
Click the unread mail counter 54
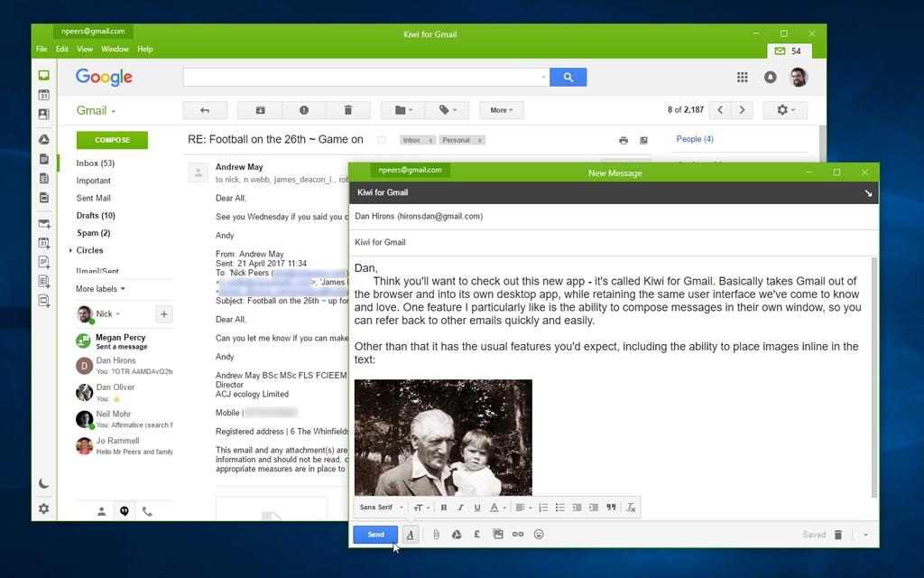pos(789,51)
